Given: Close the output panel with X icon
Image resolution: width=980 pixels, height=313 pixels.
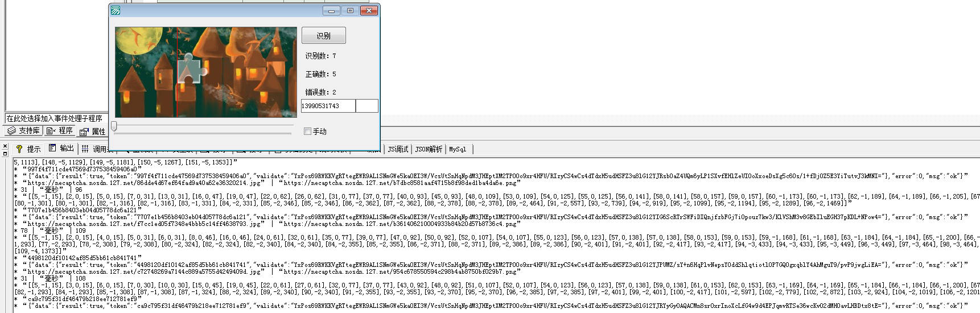Looking at the screenshot, I should pyautogui.click(x=5, y=146).
